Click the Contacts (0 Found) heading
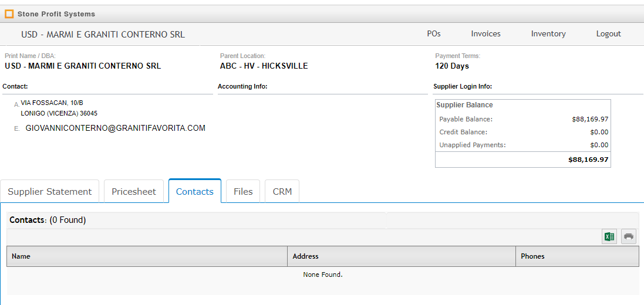Image resolution: width=644 pixels, height=305 pixels. pos(48,220)
